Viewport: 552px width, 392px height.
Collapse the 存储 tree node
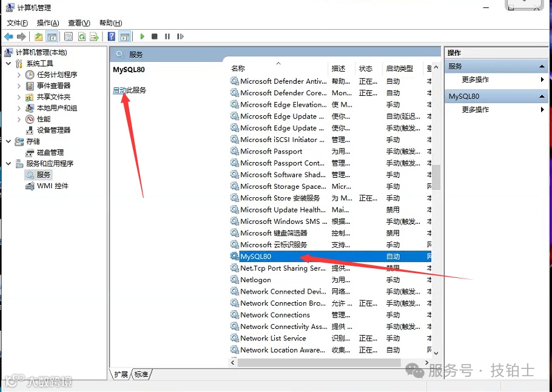coord(9,141)
